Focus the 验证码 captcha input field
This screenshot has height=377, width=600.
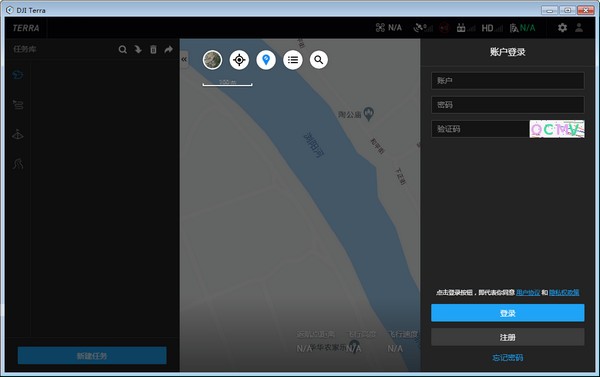480,129
